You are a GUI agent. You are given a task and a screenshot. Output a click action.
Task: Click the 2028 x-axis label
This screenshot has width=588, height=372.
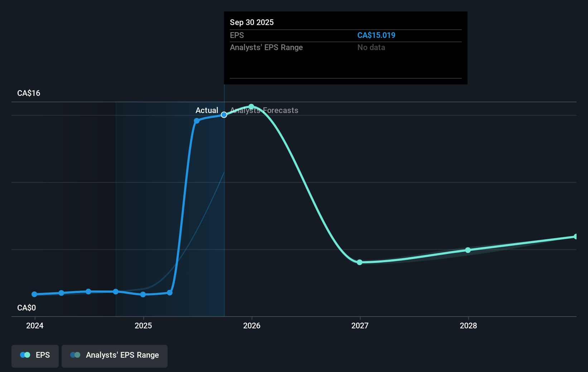click(x=468, y=325)
